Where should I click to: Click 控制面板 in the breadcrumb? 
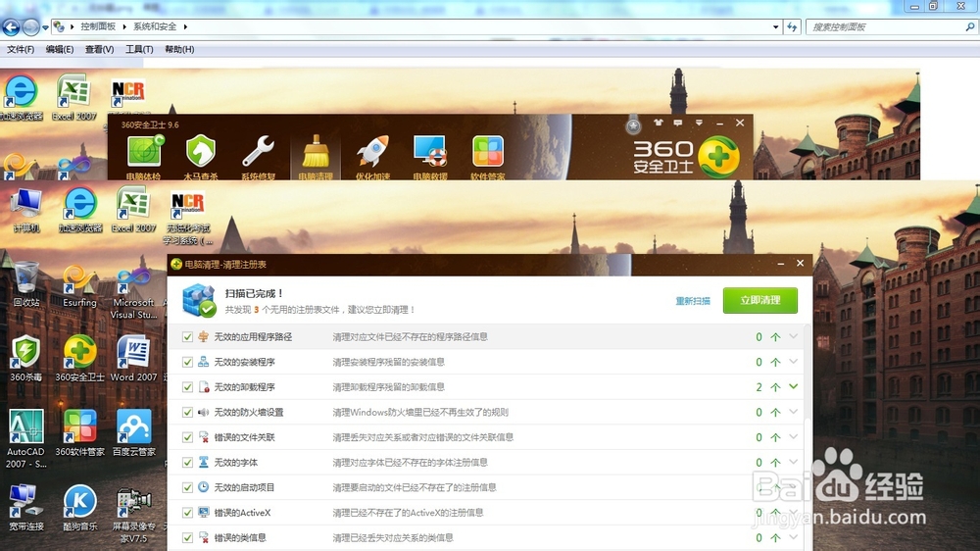98,26
